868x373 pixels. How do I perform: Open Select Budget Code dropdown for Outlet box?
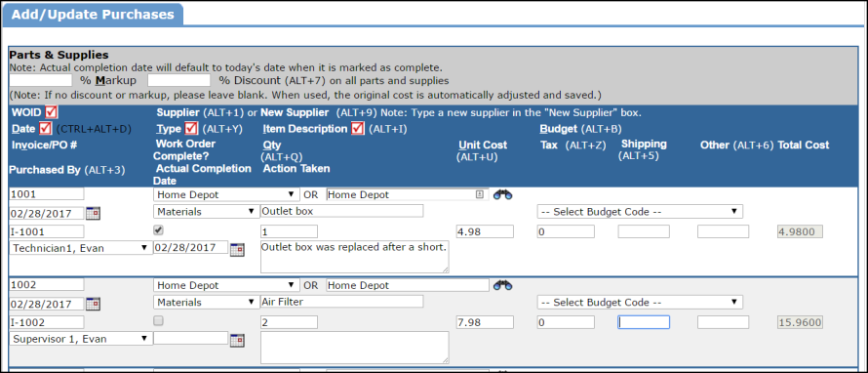point(640,212)
